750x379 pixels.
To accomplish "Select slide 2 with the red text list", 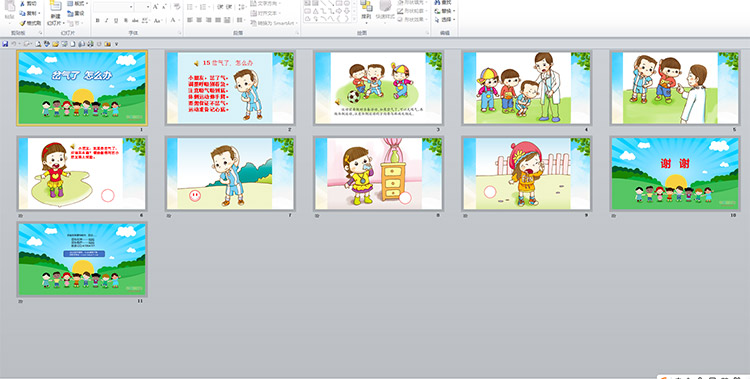I will tap(230, 88).
